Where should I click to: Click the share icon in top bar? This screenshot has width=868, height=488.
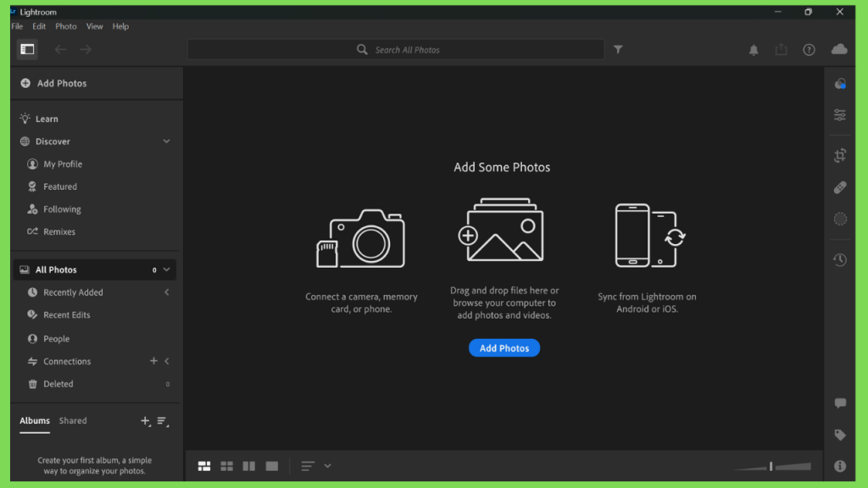[781, 50]
